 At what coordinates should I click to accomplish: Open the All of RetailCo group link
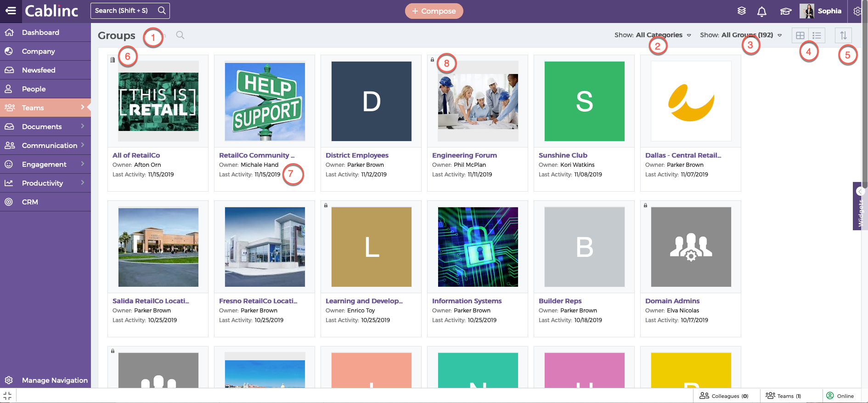136,155
